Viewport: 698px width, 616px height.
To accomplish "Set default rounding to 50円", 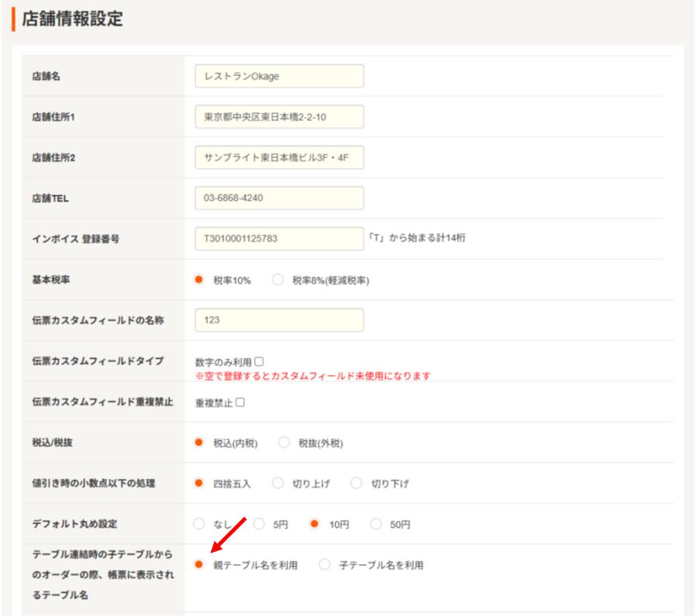I will coord(376,524).
